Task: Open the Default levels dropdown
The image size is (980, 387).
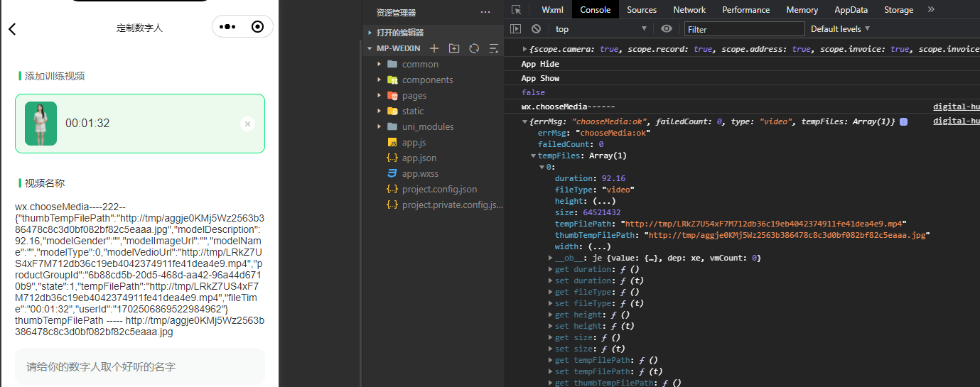Action: point(841,29)
